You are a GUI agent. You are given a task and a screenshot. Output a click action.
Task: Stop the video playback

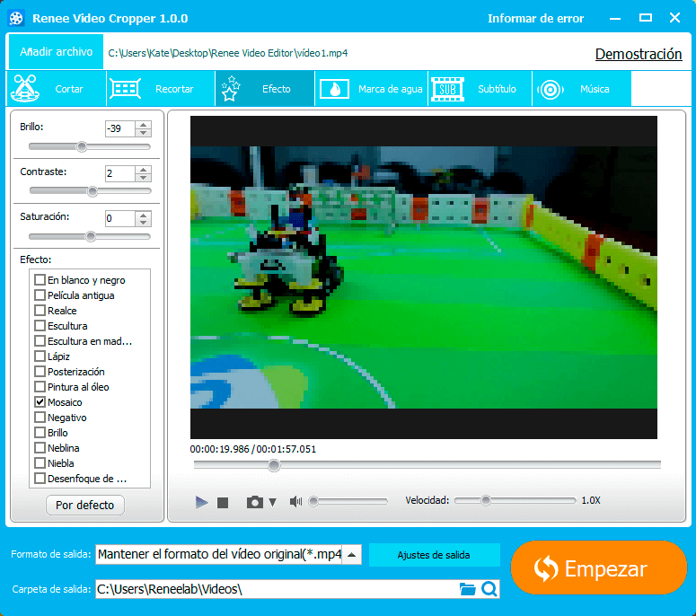pyautogui.click(x=223, y=502)
